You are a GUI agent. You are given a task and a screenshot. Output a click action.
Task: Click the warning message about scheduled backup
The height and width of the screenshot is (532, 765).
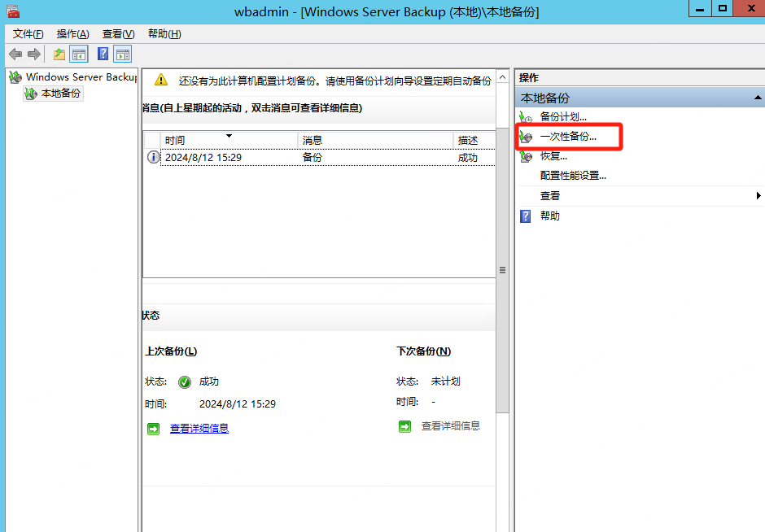[334, 81]
